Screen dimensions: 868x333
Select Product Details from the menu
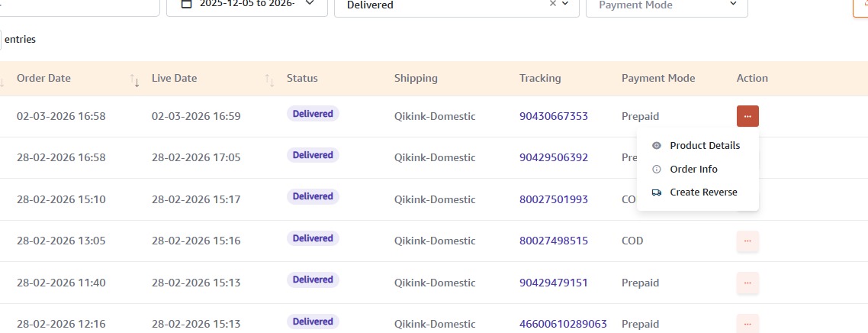pyautogui.click(x=704, y=146)
